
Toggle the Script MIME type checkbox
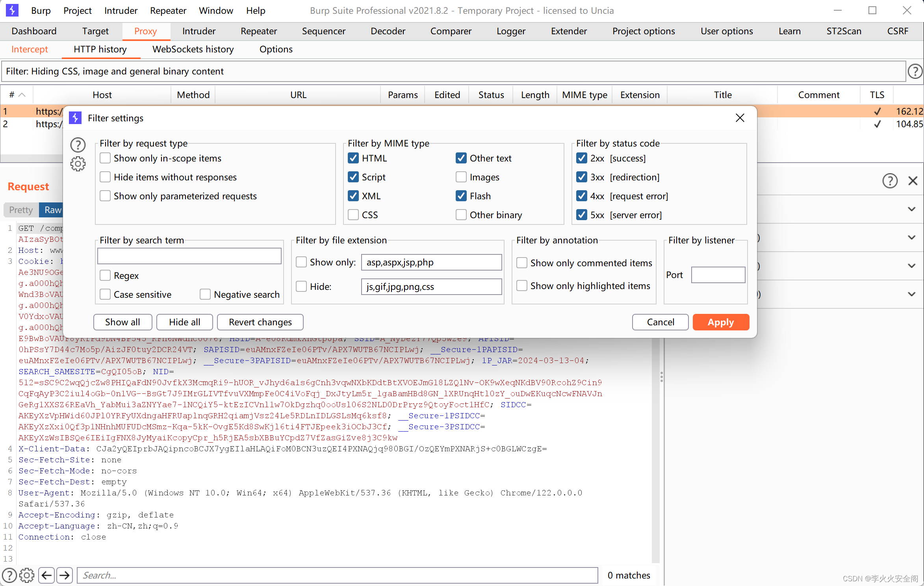[353, 177]
